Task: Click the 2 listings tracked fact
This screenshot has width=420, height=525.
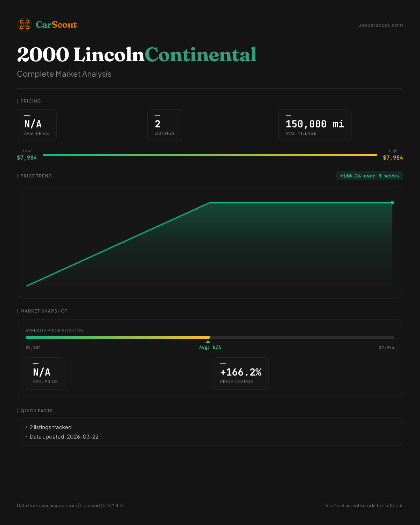Action: [x=50, y=427]
